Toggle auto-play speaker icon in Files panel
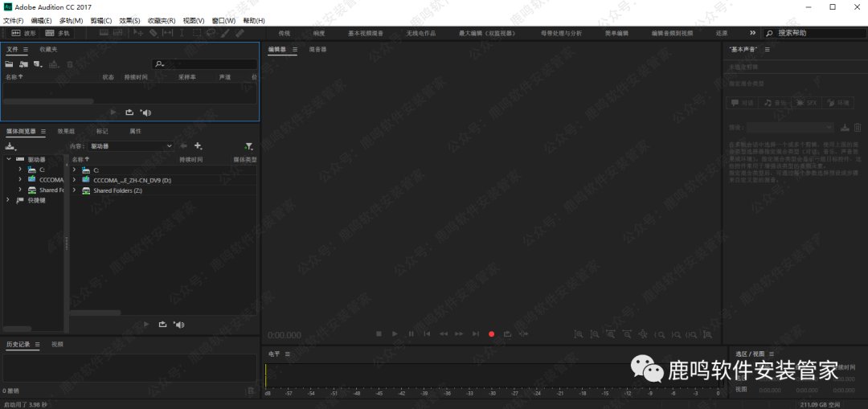This screenshot has height=409, width=868. pyautogui.click(x=145, y=112)
